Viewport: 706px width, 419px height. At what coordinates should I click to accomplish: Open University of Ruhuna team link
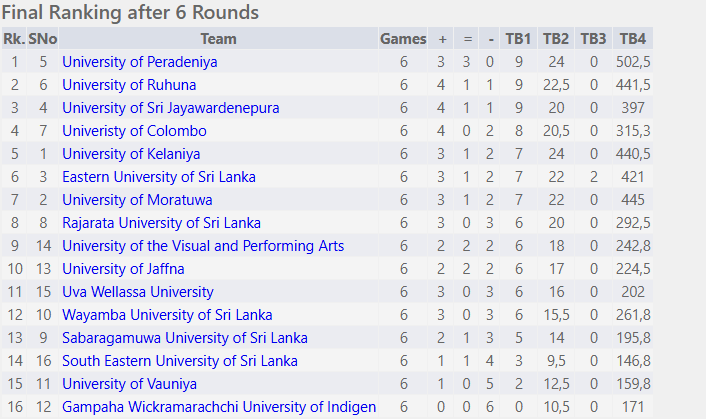point(129,85)
